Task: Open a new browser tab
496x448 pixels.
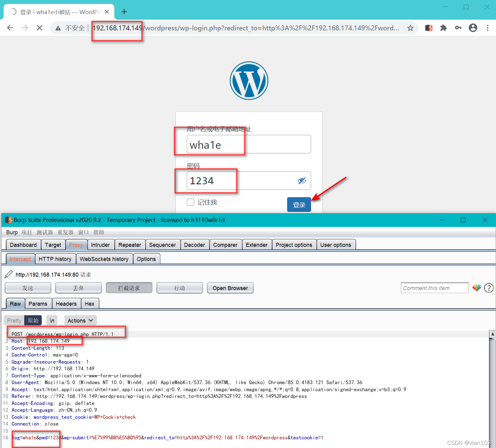Action: [124, 12]
